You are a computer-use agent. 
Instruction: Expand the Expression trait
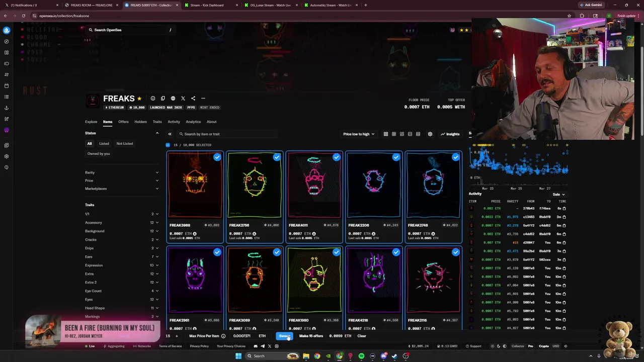122,265
